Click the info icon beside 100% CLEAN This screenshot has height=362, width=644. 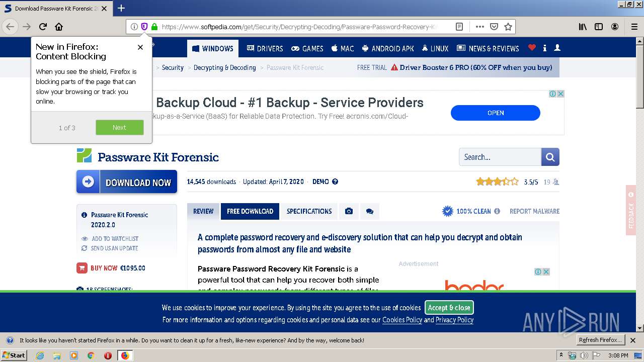(497, 211)
